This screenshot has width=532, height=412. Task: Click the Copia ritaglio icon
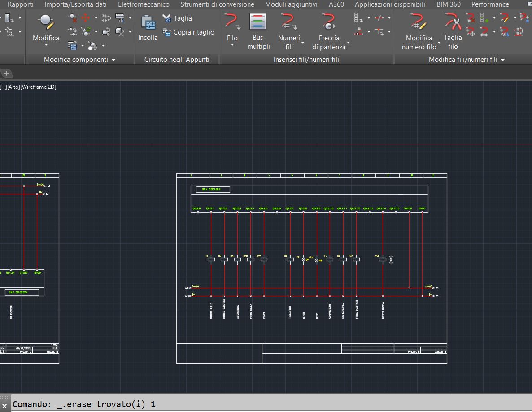tap(167, 32)
